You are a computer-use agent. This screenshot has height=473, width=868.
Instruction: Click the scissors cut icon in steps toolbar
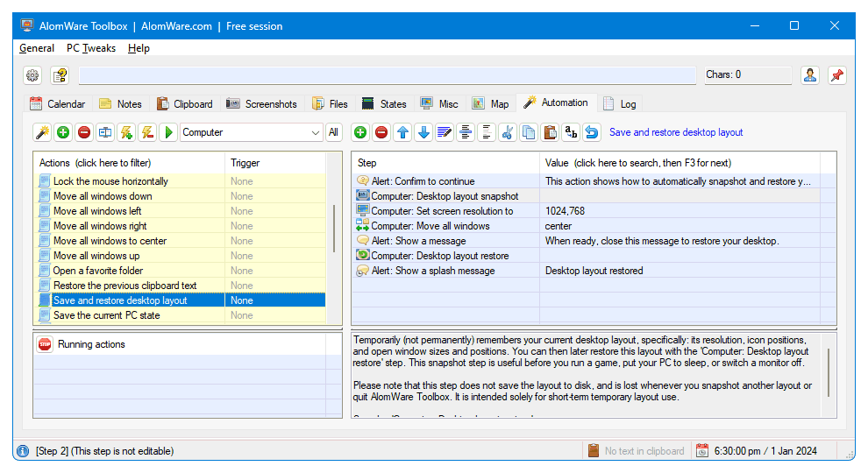tap(508, 132)
